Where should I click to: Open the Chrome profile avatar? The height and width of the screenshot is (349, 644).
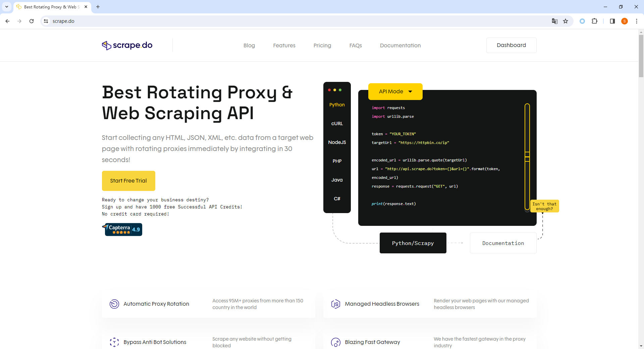(x=624, y=21)
